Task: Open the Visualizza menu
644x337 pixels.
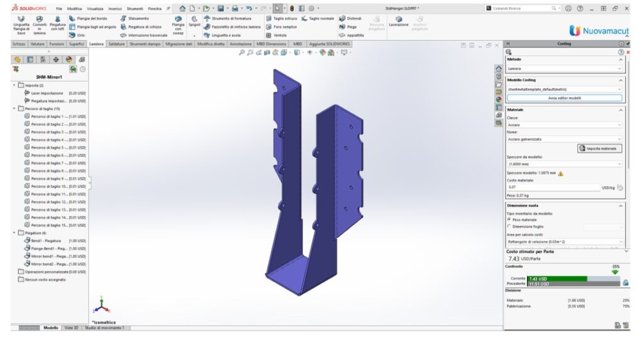Action: (x=95, y=9)
